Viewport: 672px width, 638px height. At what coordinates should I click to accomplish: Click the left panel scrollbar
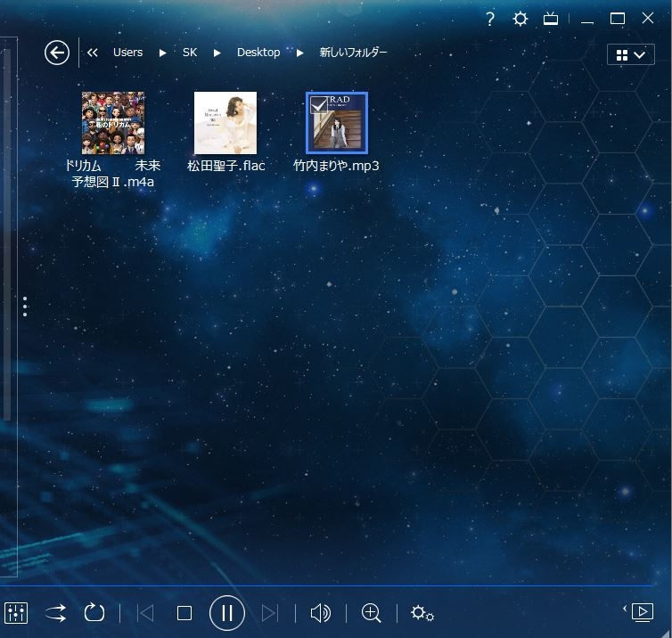point(6,235)
